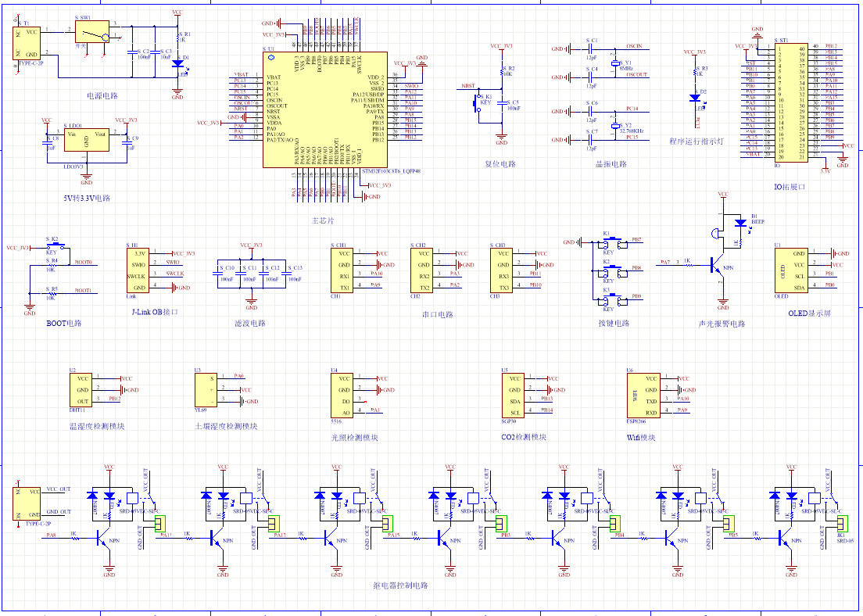Viewport: 863px width, 616px height.
Task: Click the '程序运行指示灯' section label
Action: tap(696, 141)
